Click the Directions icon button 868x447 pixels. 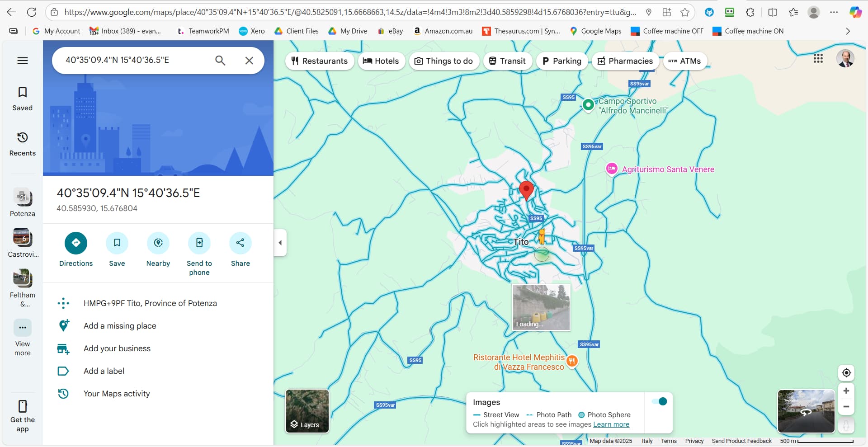point(75,243)
